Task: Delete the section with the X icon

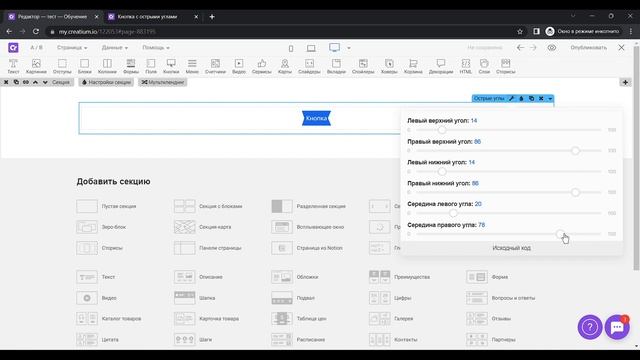Action: tap(6, 82)
